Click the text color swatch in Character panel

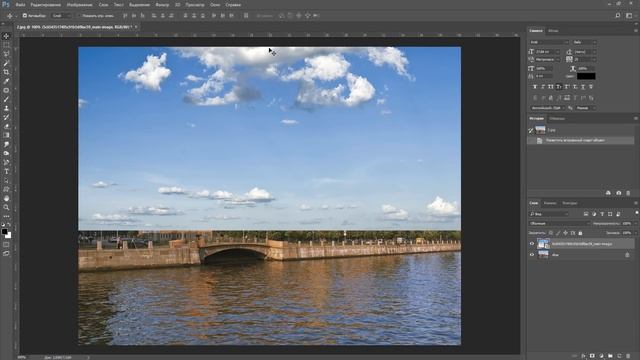tap(586, 76)
